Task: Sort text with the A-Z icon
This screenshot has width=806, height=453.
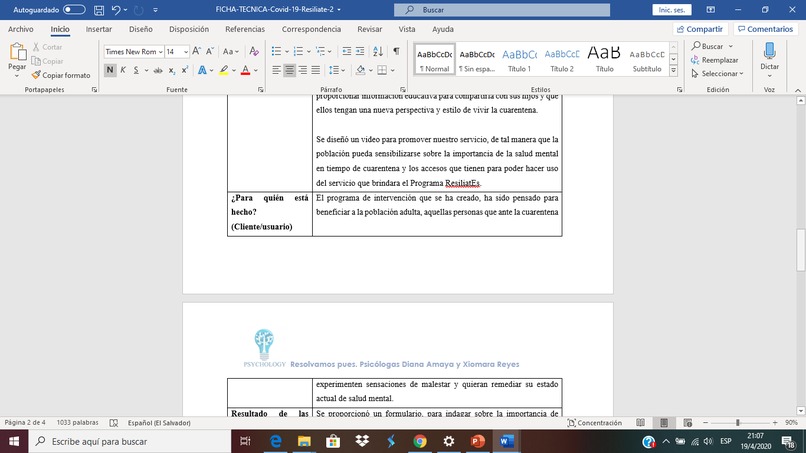Action: pos(378,51)
